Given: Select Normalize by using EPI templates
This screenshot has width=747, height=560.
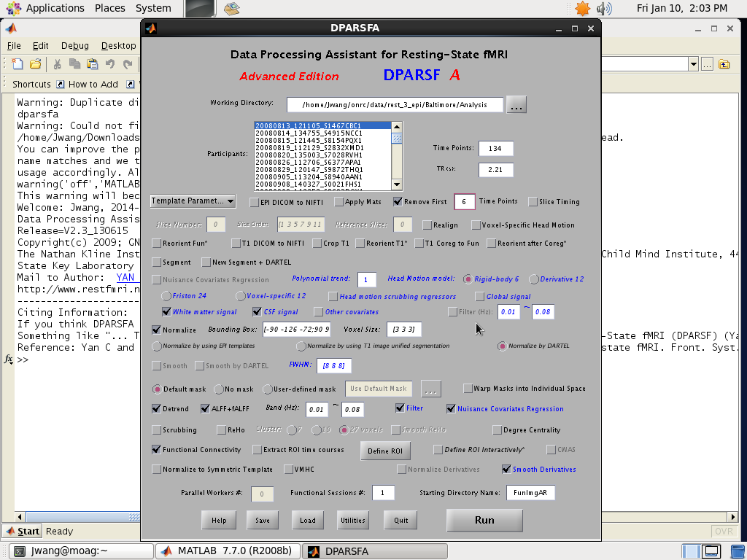Looking at the screenshot, I should coord(157,346).
